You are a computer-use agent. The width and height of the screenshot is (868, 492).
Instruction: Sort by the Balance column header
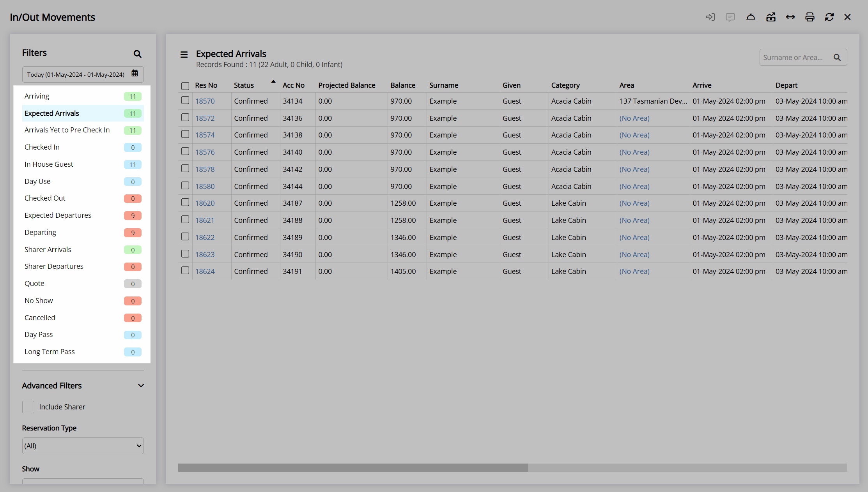tap(403, 85)
